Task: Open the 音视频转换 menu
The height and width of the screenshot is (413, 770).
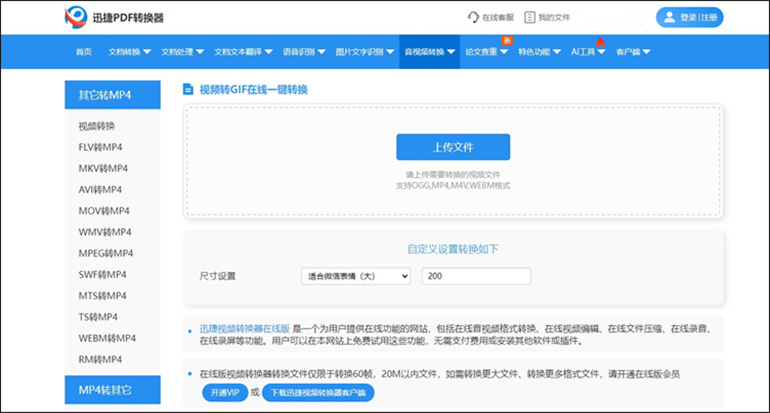Action: (430, 52)
